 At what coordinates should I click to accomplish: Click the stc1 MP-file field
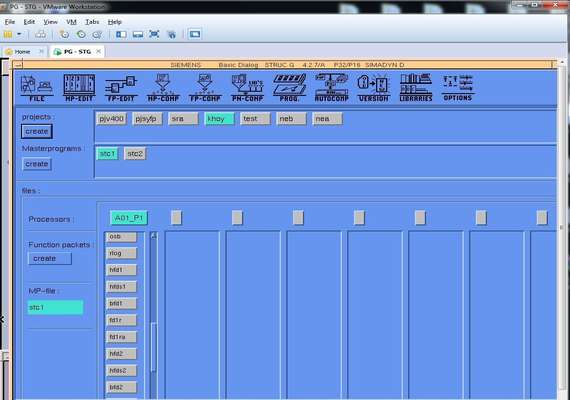[x=55, y=308]
